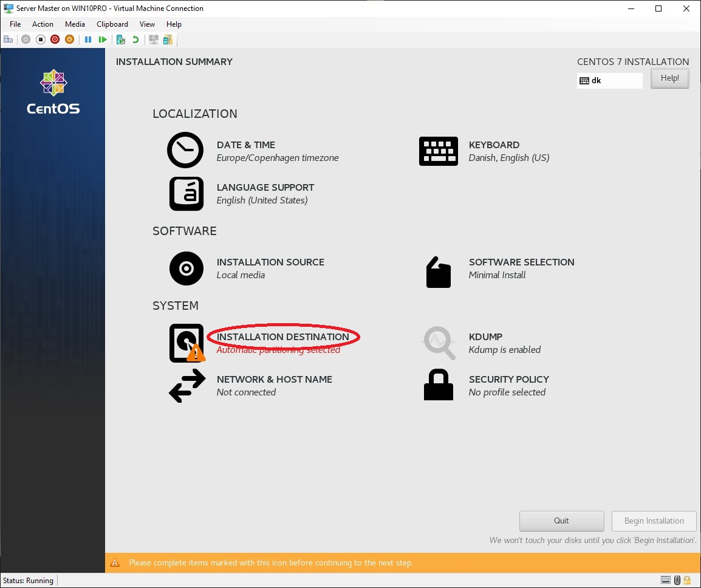
Task: Click 'Local media' text
Action: (241, 275)
